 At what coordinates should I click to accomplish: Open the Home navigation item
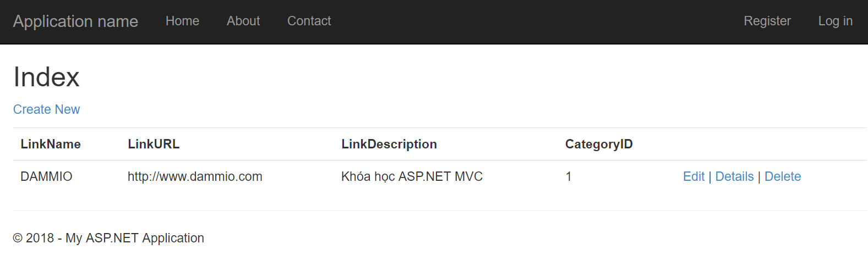[x=182, y=21]
